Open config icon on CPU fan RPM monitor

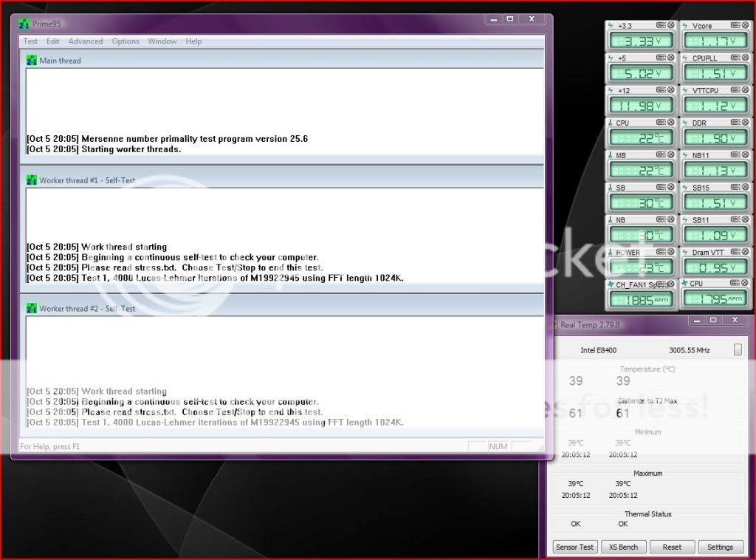(x=735, y=283)
